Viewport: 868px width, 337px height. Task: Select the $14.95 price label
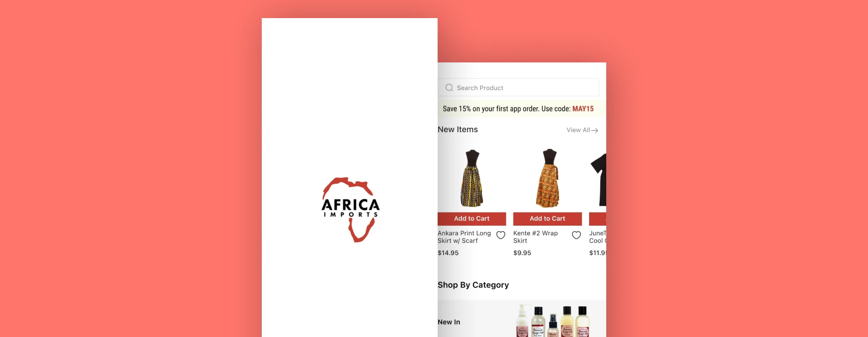(448, 253)
